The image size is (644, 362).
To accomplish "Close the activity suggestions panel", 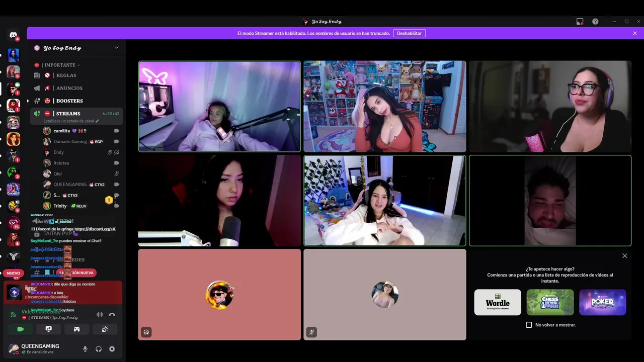I will pyautogui.click(x=625, y=256).
